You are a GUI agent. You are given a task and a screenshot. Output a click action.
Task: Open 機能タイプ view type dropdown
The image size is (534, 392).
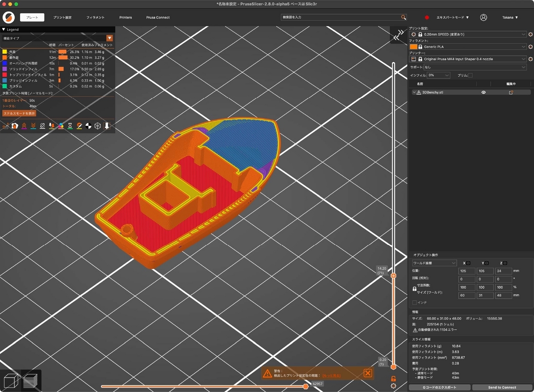point(57,38)
